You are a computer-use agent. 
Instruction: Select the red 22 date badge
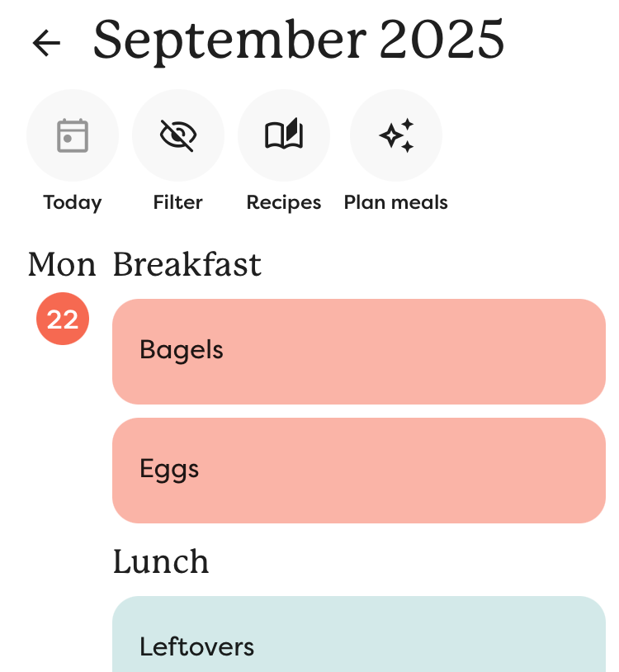point(63,319)
